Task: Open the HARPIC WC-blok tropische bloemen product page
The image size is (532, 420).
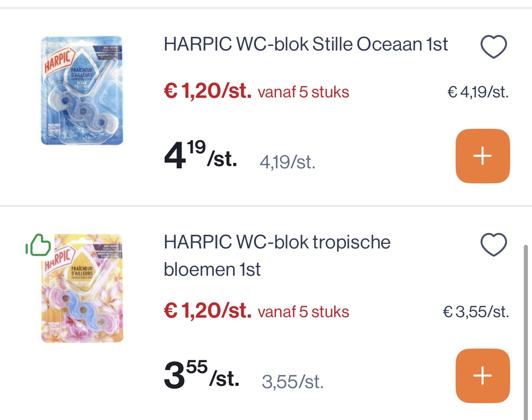Action: (276, 256)
